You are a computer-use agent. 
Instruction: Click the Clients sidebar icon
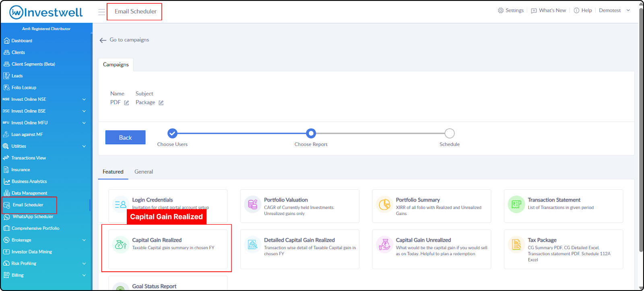pos(6,52)
